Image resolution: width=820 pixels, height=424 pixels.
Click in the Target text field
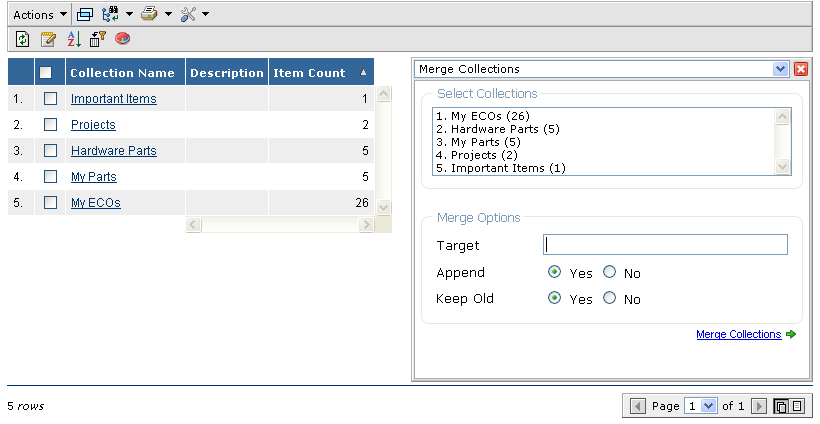click(x=665, y=245)
